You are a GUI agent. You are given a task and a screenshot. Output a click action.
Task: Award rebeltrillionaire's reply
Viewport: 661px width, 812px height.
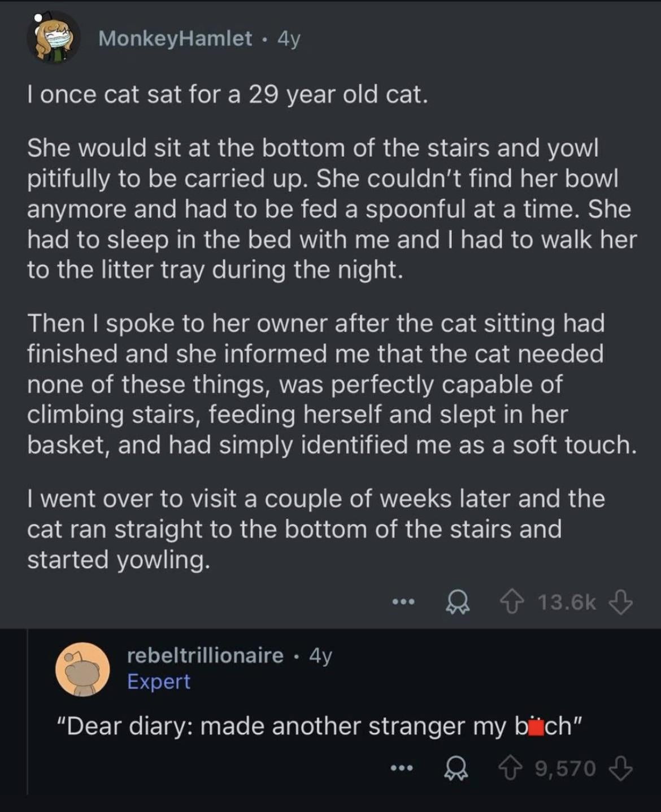(457, 769)
